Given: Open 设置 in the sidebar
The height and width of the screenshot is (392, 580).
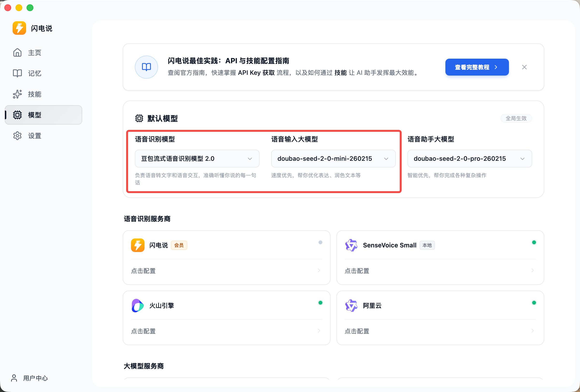Looking at the screenshot, I should point(43,136).
